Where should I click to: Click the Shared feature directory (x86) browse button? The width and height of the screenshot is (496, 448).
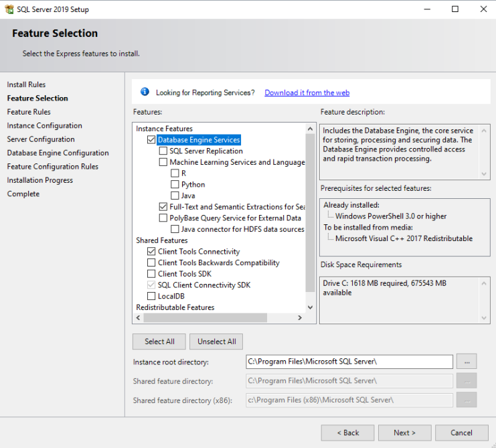[x=467, y=400]
